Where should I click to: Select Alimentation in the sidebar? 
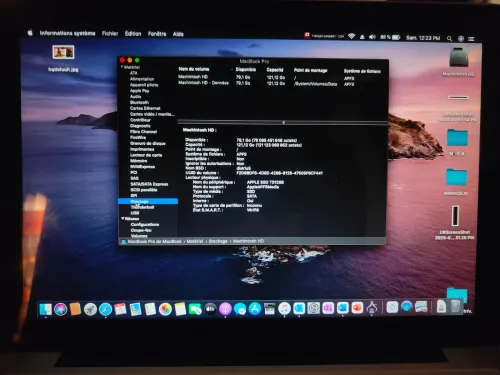click(142, 79)
